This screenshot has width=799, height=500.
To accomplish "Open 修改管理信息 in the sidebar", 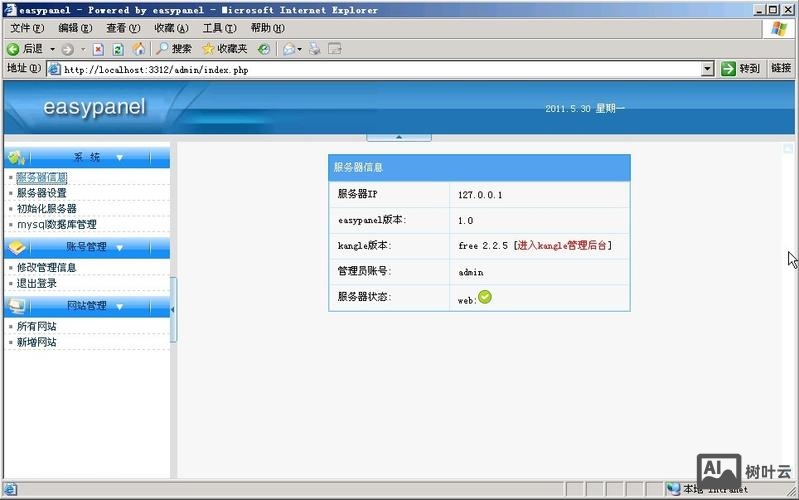I will (x=46, y=267).
